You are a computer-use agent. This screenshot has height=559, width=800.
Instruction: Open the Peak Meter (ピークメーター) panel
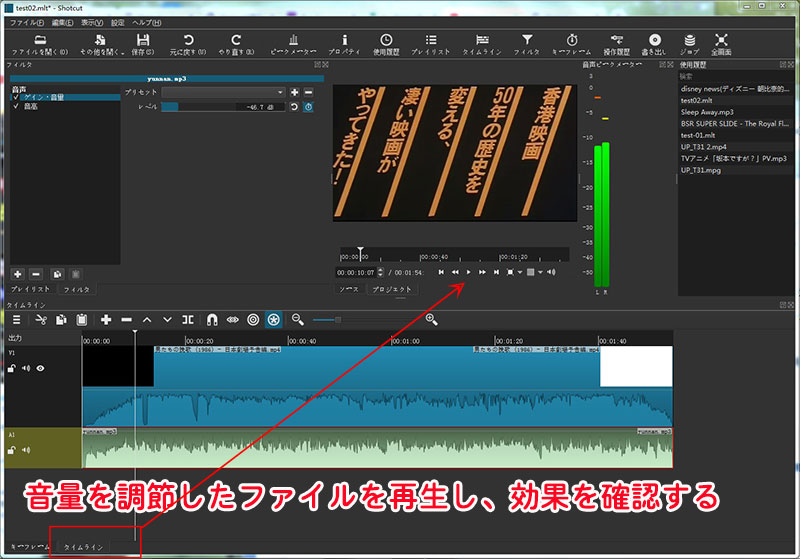[293, 40]
